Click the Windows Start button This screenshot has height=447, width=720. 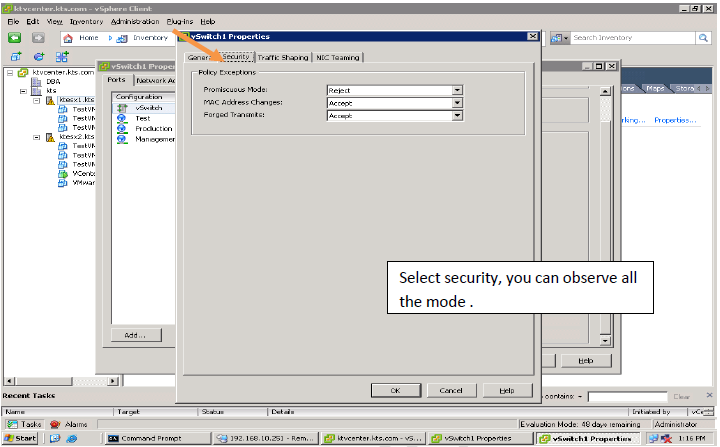(x=20, y=438)
